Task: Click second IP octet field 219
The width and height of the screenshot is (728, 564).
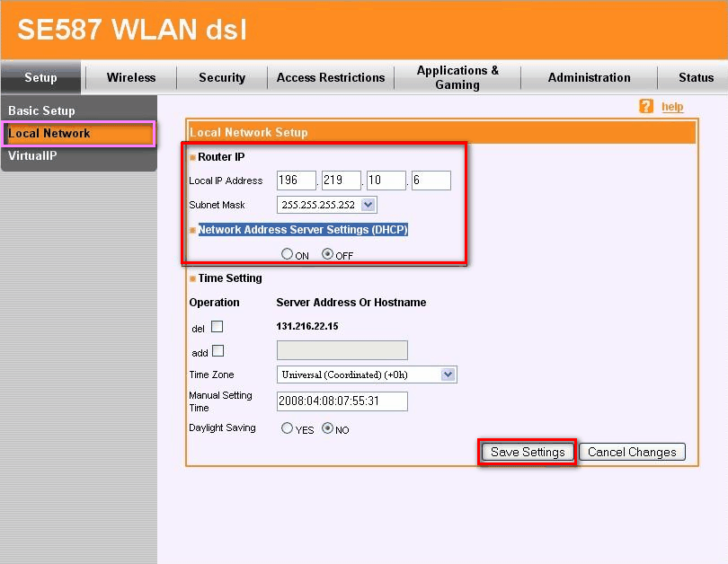Action: pos(342,181)
